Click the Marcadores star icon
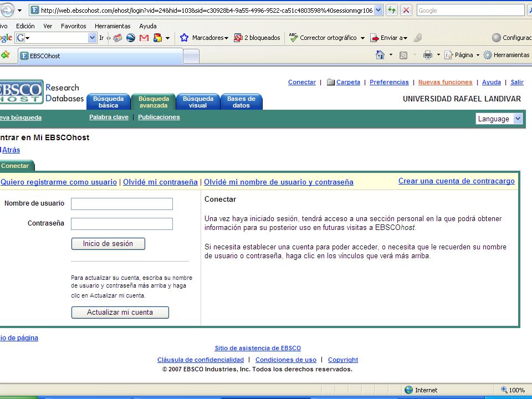 184,38
